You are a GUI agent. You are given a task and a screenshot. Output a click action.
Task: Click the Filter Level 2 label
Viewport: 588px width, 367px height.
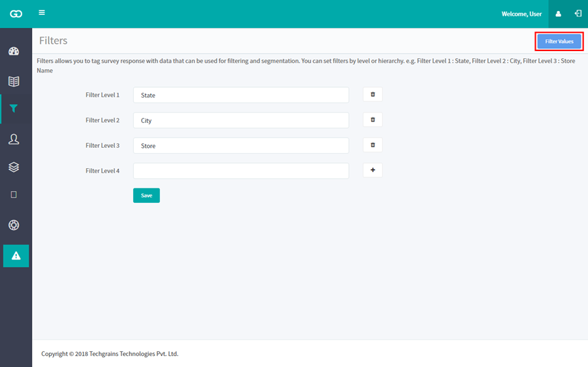[103, 120]
